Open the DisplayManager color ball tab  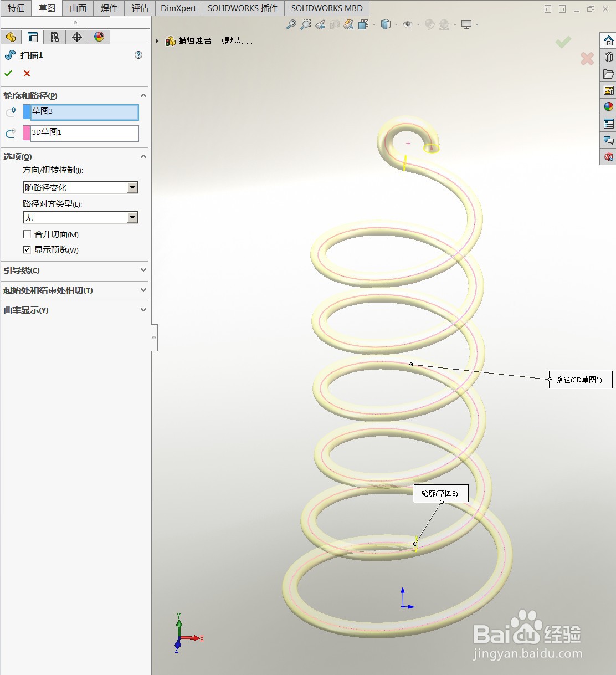[99, 37]
